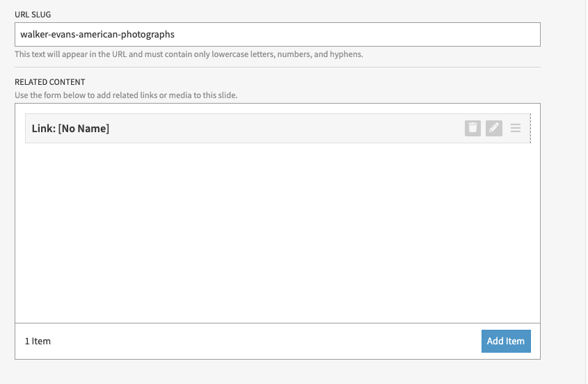The width and height of the screenshot is (588, 384).
Task: Click the word "Link:" in the item row
Action: pos(44,129)
